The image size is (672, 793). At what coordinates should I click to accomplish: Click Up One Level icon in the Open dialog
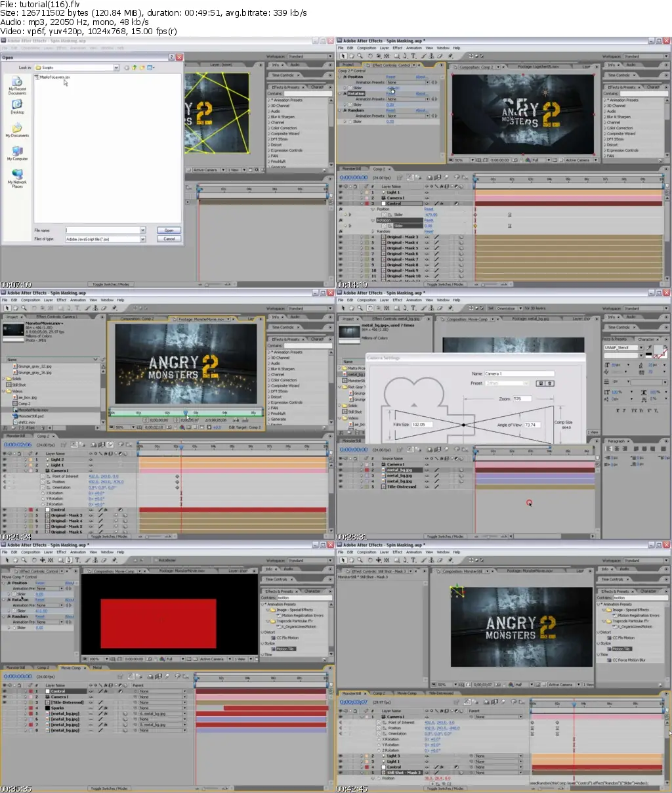pyautogui.click(x=134, y=68)
